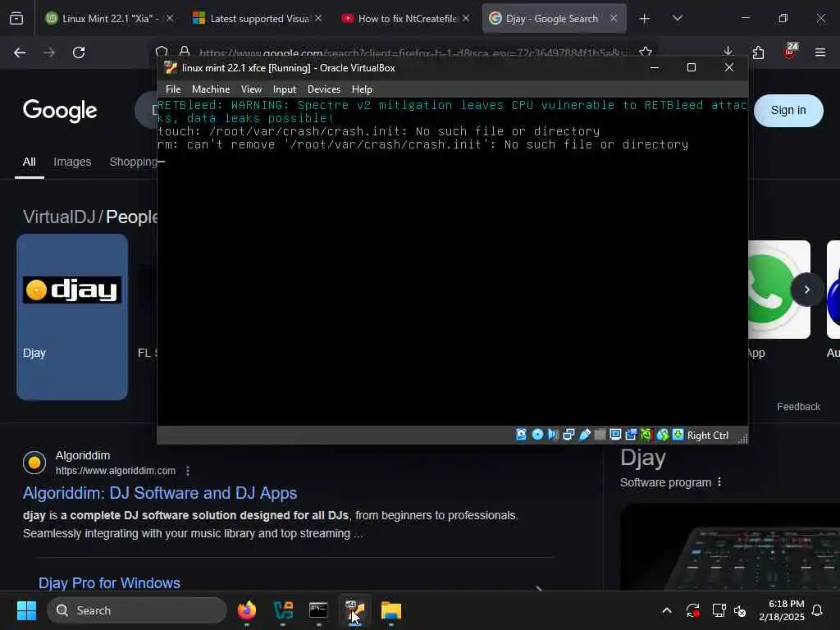This screenshot has height=630, width=840.
Task: Click the muted volume tray icon
Action: pyautogui.click(x=740, y=610)
